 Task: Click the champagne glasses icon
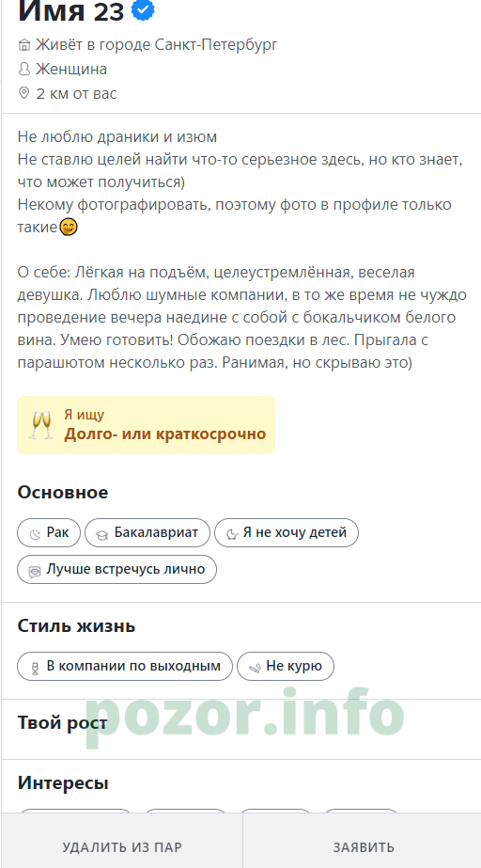(41, 425)
